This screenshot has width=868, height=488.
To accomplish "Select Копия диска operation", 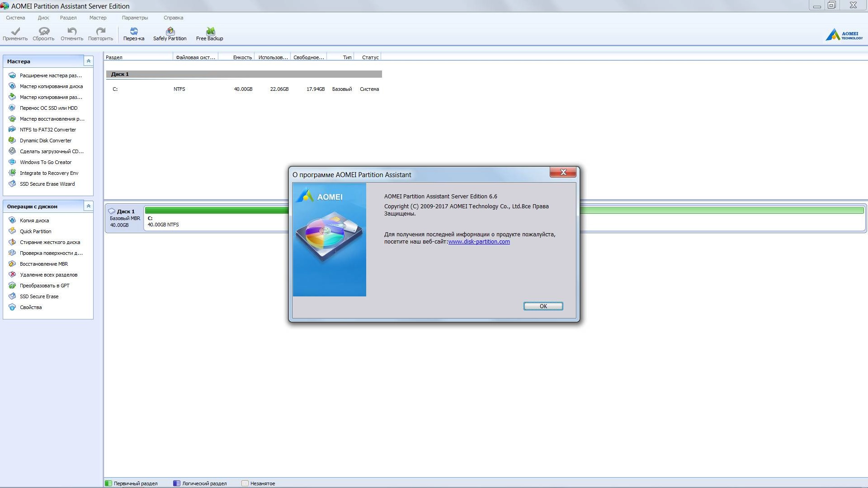I will tap(29, 221).
